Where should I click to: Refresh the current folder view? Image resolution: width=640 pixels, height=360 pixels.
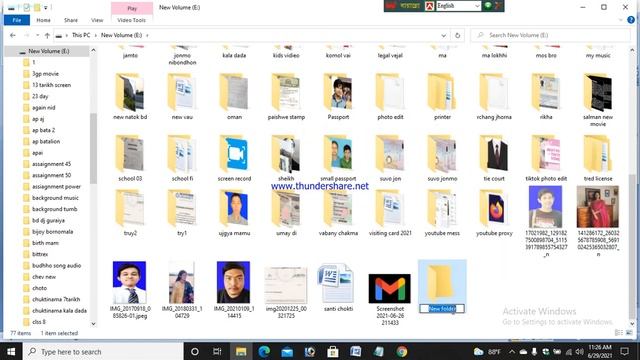[457, 36]
